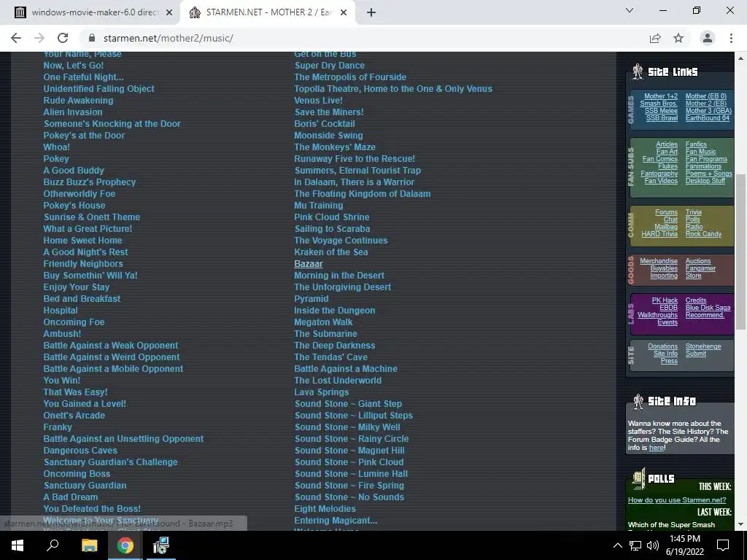This screenshot has width=747, height=560.
Task: Open Windows Start menu
Action: pos(18,545)
